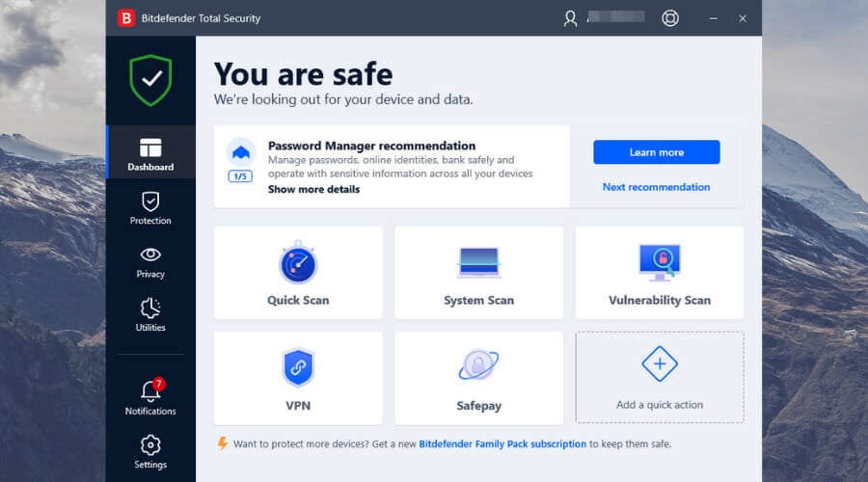Open Notifications with 7 badge

150,397
